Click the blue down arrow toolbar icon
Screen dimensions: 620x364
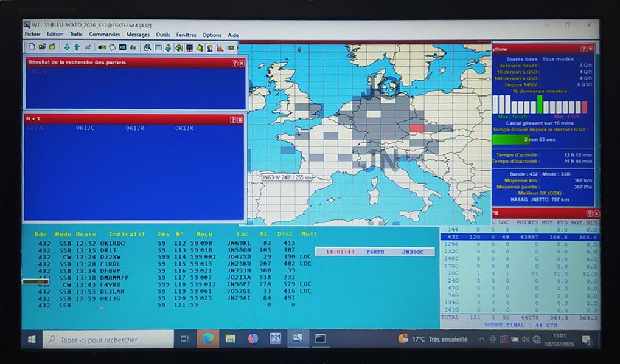click(x=67, y=47)
